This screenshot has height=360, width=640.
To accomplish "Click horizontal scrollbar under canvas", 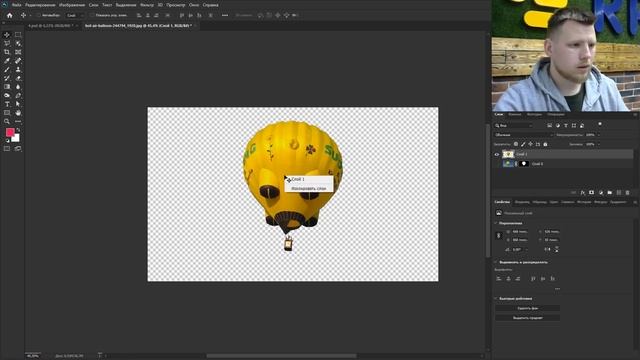I will point(281,356).
